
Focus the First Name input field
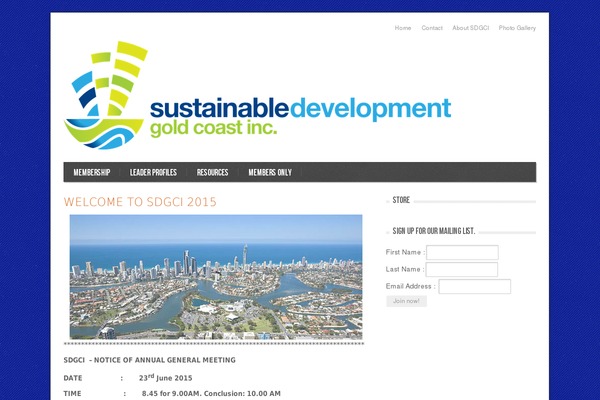coord(462,253)
